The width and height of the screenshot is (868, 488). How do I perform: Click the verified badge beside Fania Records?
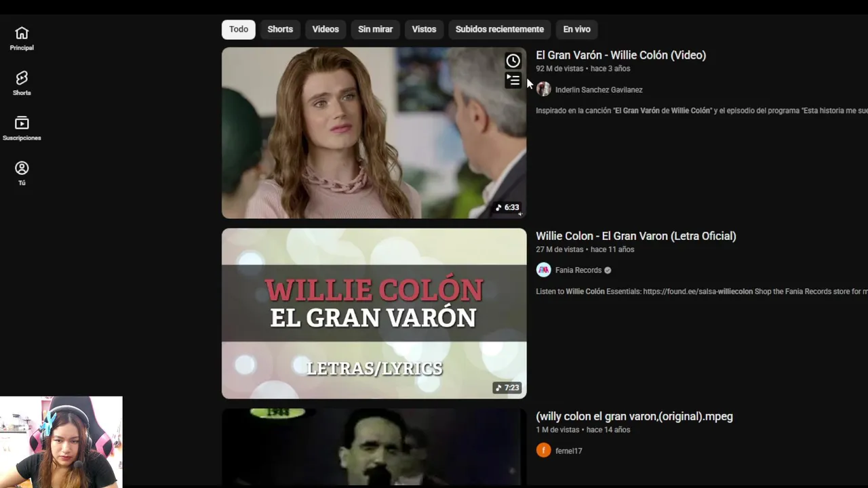(x=608, y=270)
